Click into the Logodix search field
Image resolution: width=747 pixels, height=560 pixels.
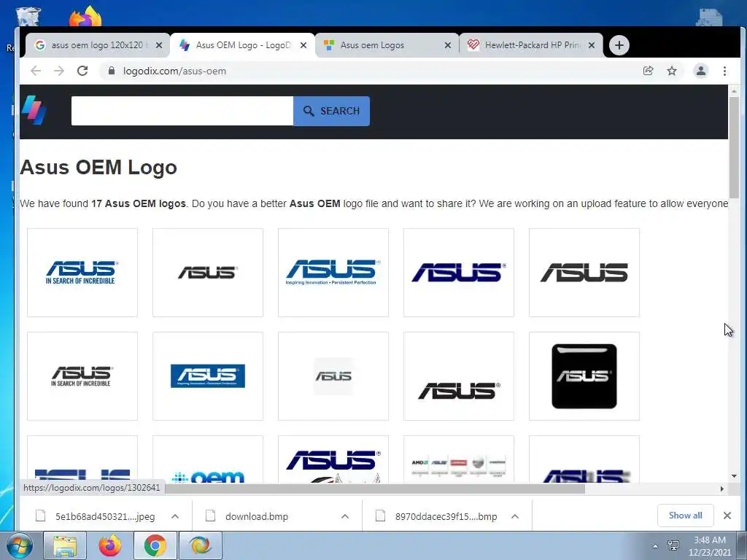(182, 111)
